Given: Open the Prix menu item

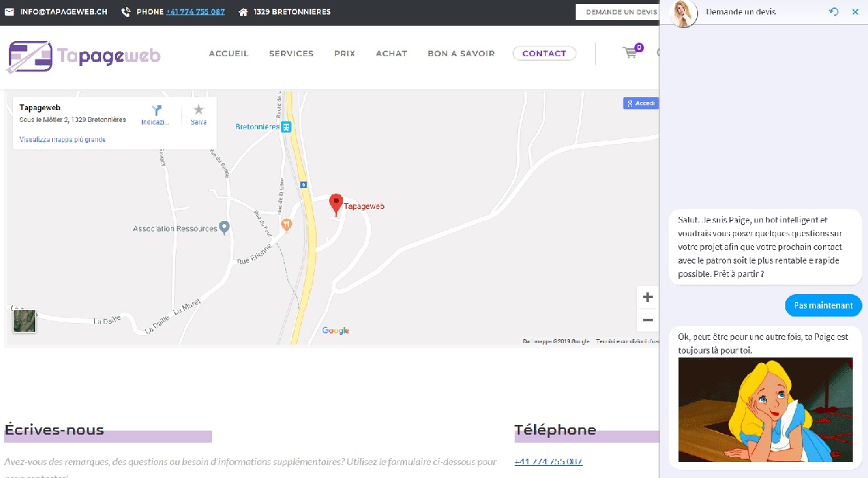Looking at the screenshot, I should click(x=344, y=53).
